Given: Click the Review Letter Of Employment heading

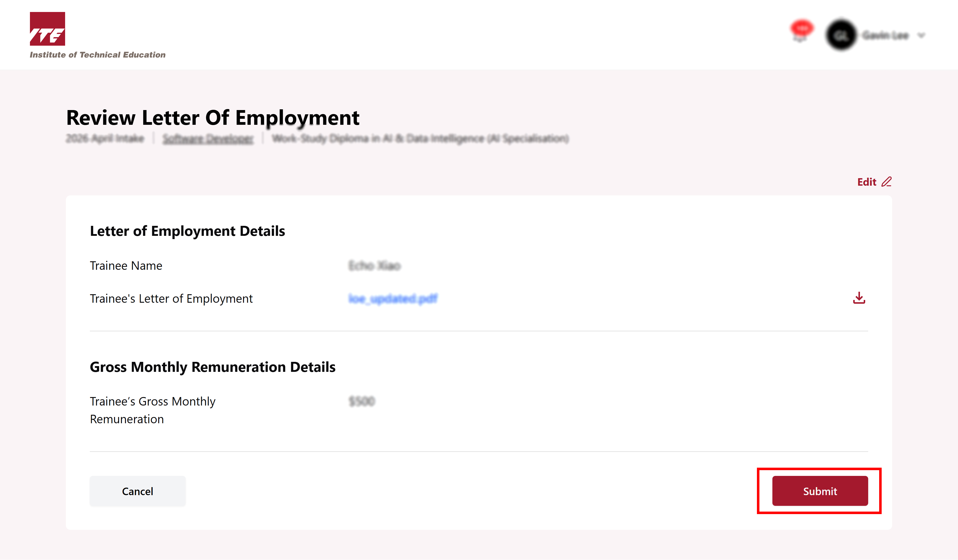Looking at the screenshot, I should pos(213,118).
